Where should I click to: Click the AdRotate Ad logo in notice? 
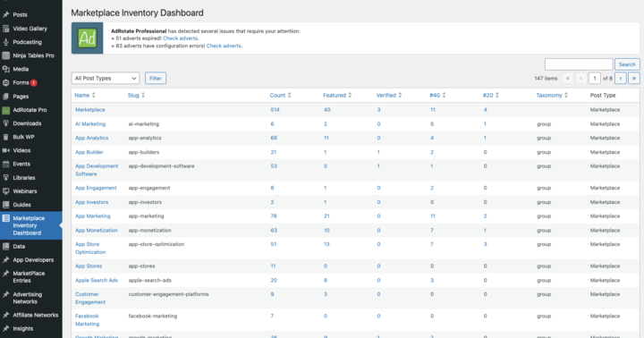pyautogui.click(x=87, y=38)
